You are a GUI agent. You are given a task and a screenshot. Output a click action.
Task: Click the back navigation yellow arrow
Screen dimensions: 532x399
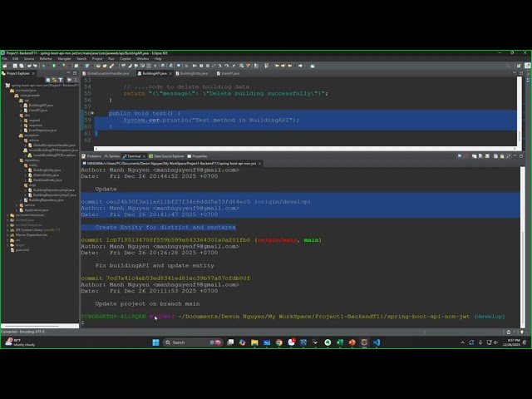290,66
